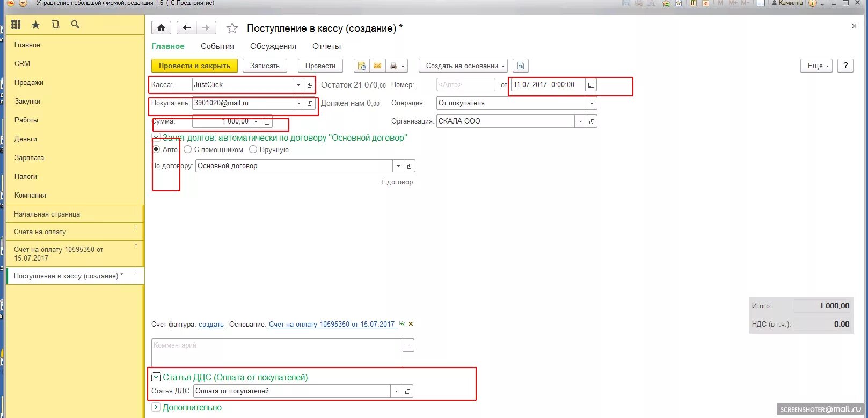Click the search magnifier in the sidebar
The image size is (868, 418).
coord(75,25)
